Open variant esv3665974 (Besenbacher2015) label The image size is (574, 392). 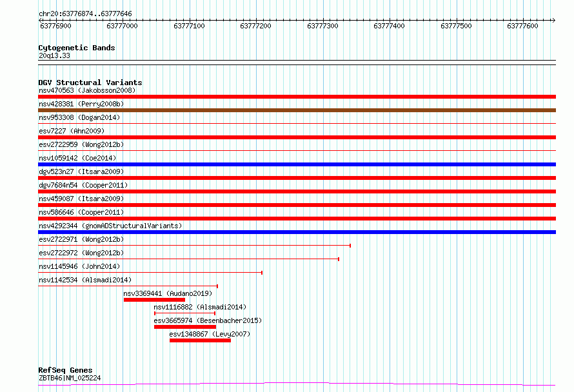208,320
